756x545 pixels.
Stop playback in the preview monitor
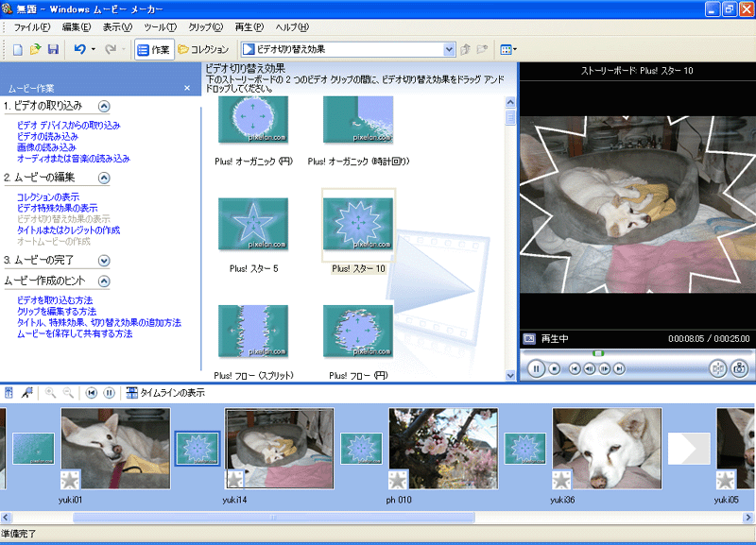click(555, 369)
